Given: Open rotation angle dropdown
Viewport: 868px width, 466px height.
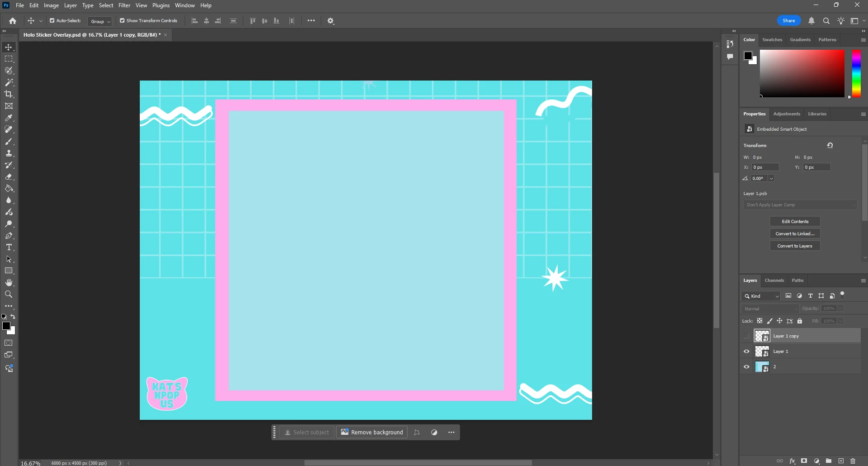Looking at the screenshot, I should (772, 178).
